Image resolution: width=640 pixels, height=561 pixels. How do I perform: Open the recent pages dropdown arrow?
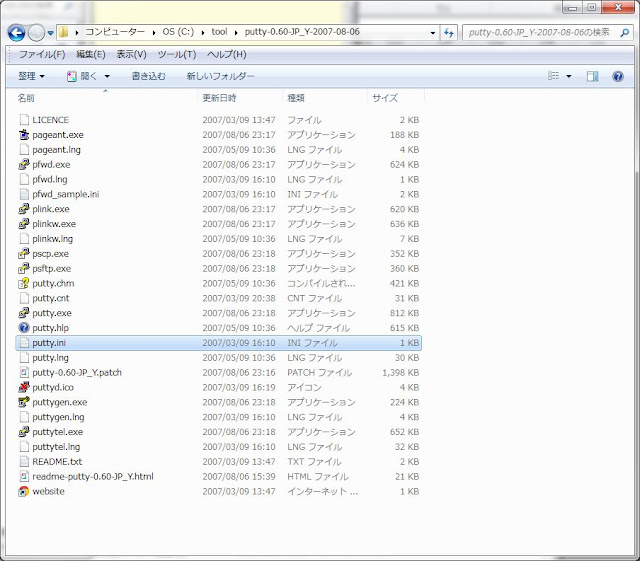click(51, 33)
